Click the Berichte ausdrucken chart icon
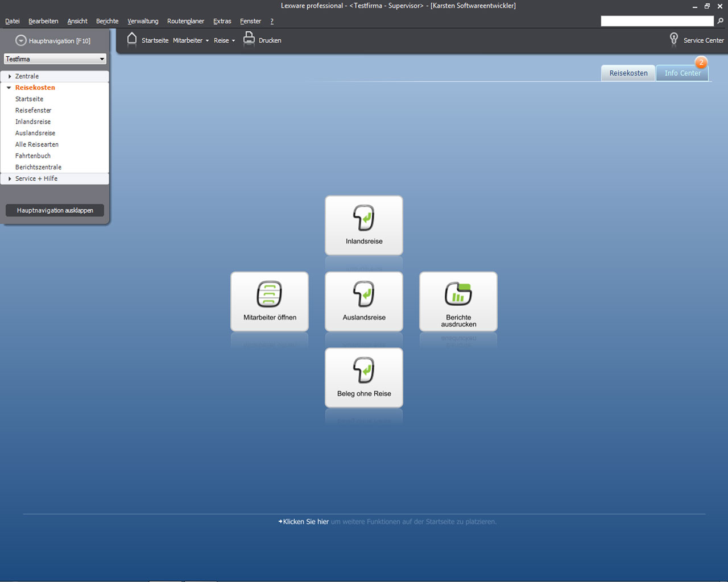 click(x=458, y=294)
